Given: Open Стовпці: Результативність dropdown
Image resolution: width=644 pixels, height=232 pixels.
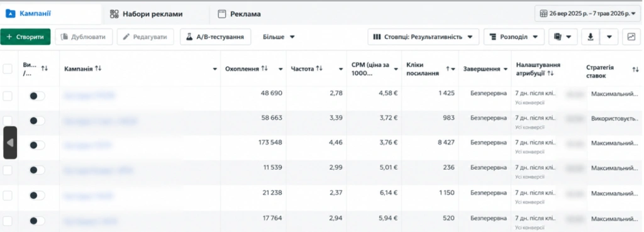Looking at the screenshot, I should (x=423, y=37).
